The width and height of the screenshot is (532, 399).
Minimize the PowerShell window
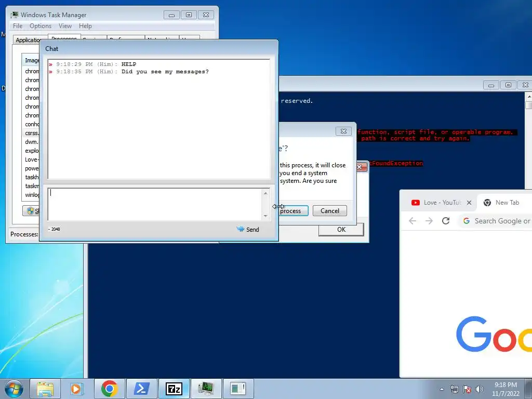pos(491,85)
